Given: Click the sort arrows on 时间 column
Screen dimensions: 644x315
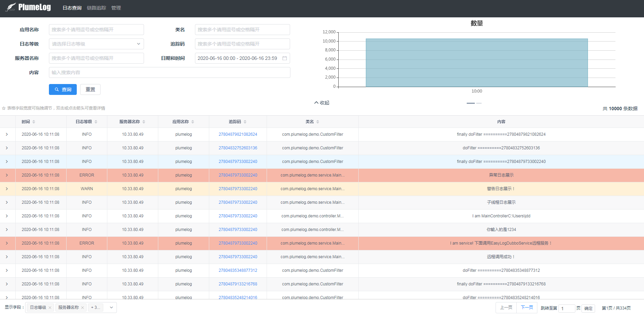Looking at the screenshot, I should tap(34, 122).
